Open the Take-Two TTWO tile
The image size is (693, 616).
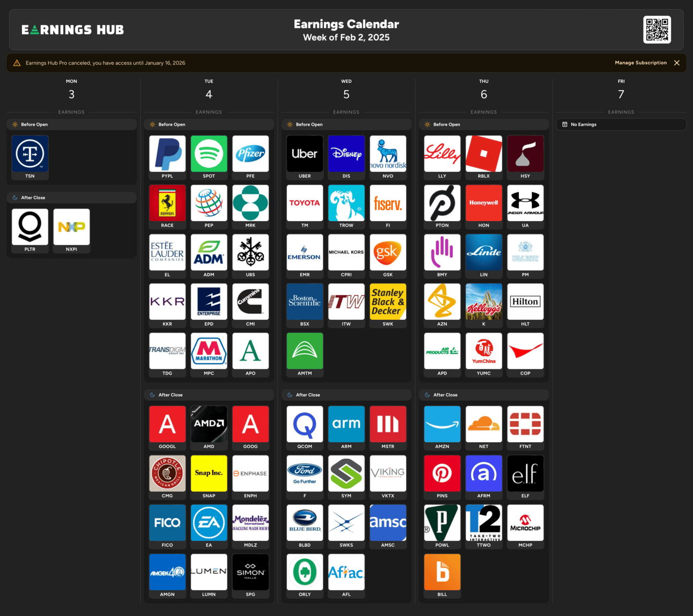(484, 526)
